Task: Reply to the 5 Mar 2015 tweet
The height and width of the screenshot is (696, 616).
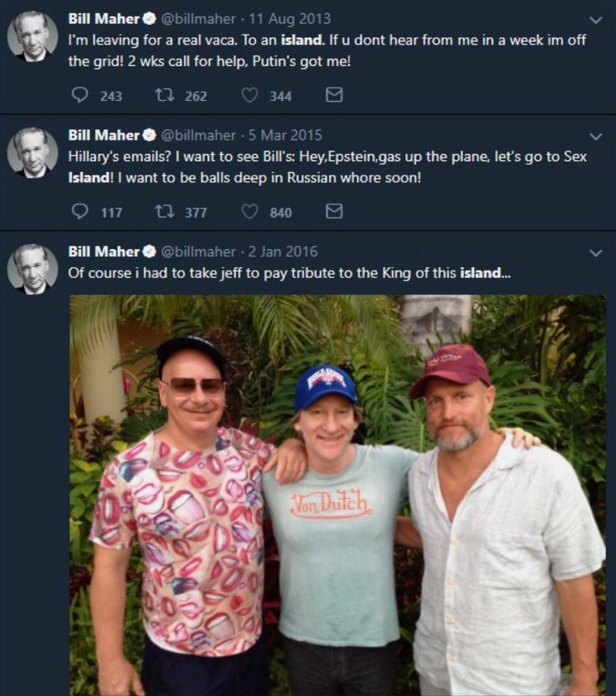Action: pyautogui.click(x=80, y=212)
